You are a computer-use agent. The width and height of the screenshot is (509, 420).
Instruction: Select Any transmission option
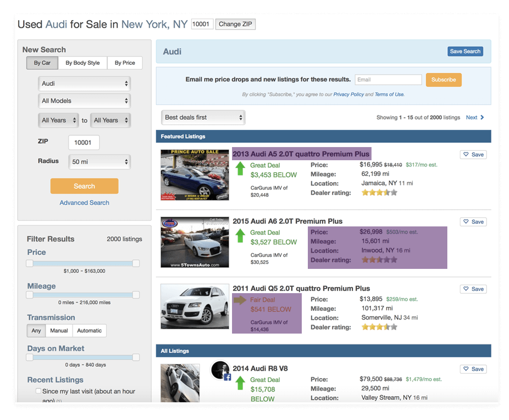pyautogui.click(x=36, y=331)
